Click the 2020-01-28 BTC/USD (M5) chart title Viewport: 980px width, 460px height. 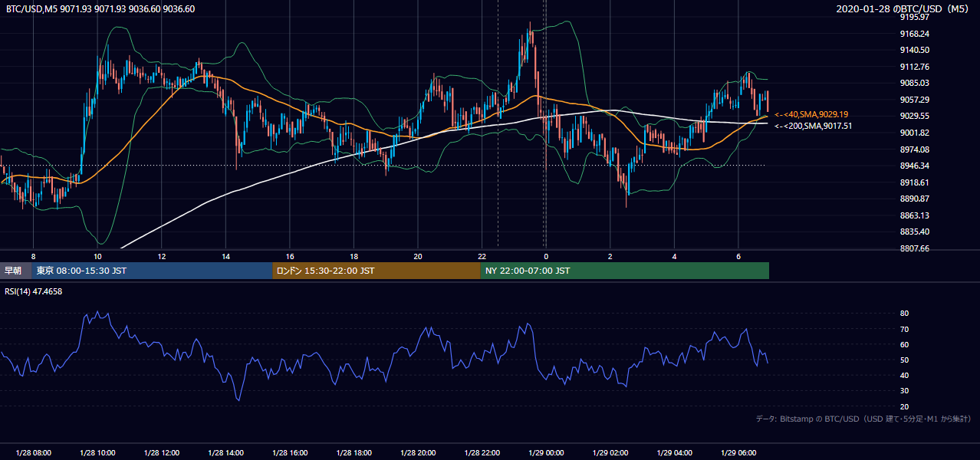click(x=904, y=9)
